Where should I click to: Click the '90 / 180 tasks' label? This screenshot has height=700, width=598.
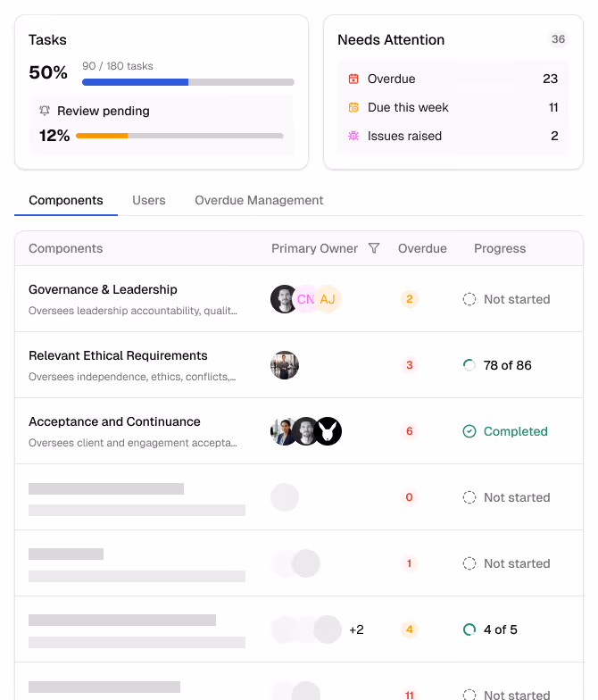(x=118, y=66)
